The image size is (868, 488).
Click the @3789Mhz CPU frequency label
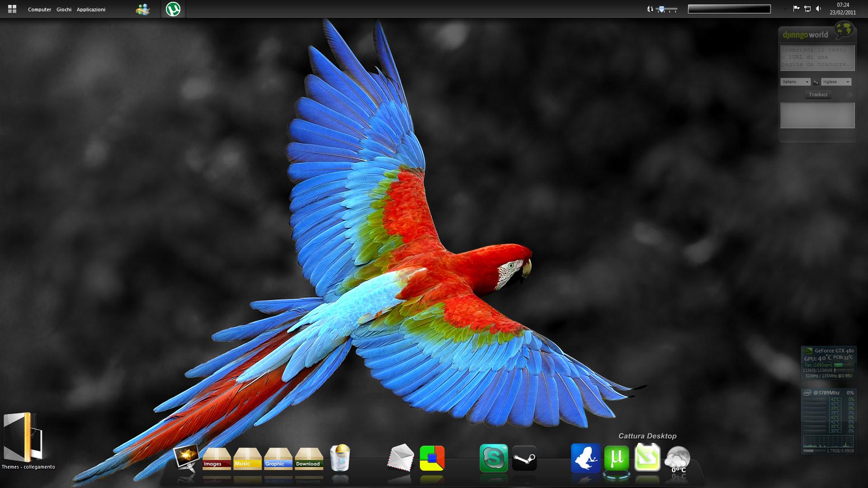[826, 393]
